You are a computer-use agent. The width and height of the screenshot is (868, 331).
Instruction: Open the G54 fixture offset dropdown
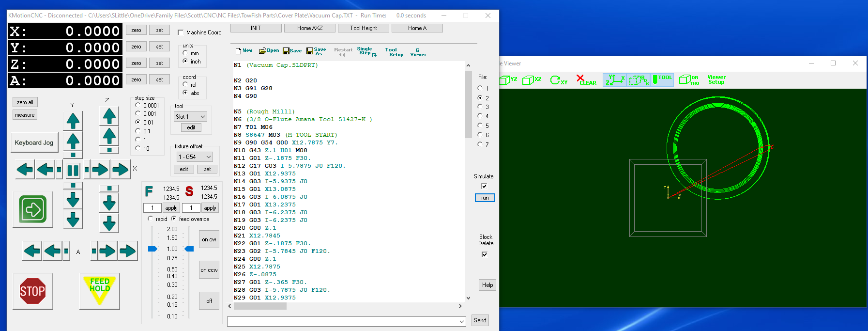(209, 157)
